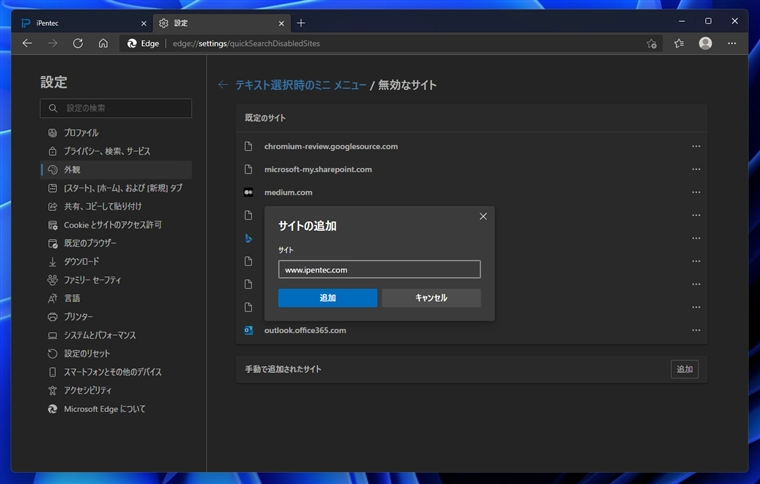
Task: Click the Outlook favicon icon
Action: [248, 330]
